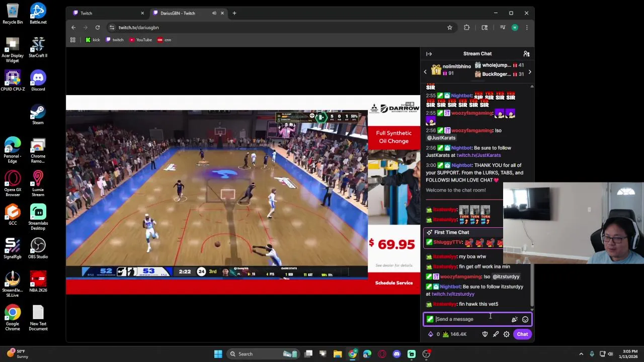Viewport: 644px width, 362px height.
Task: Toggle mod tools sword icon
Action: click(496, 334)
